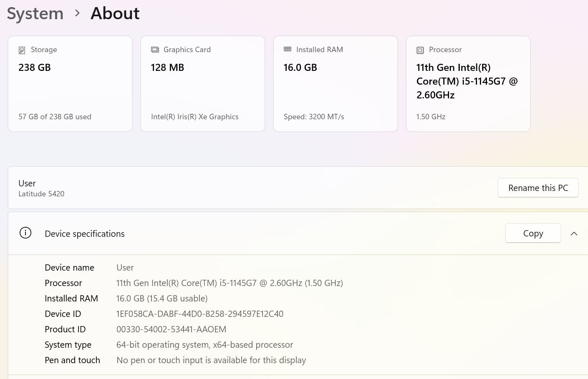The width and height of the screenshot is (588, 379).
Task: Click the breadcrumb chevron arrow
Action: tap(77, 13)
